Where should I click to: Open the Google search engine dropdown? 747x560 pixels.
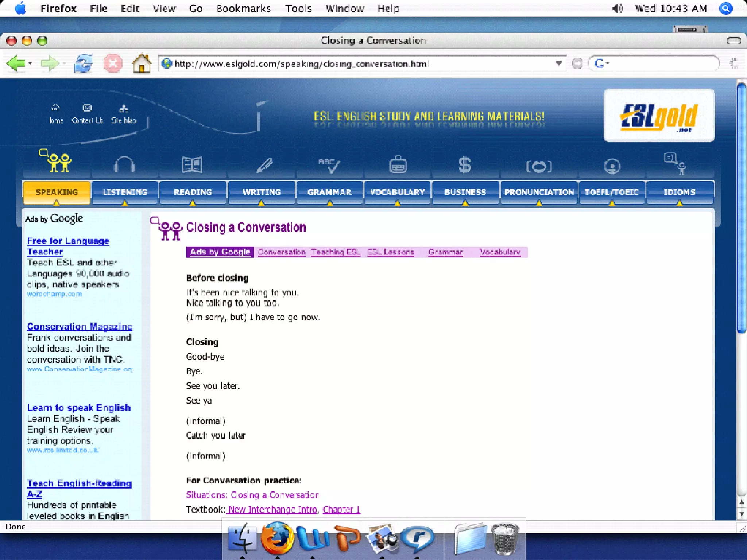point(602,63)
